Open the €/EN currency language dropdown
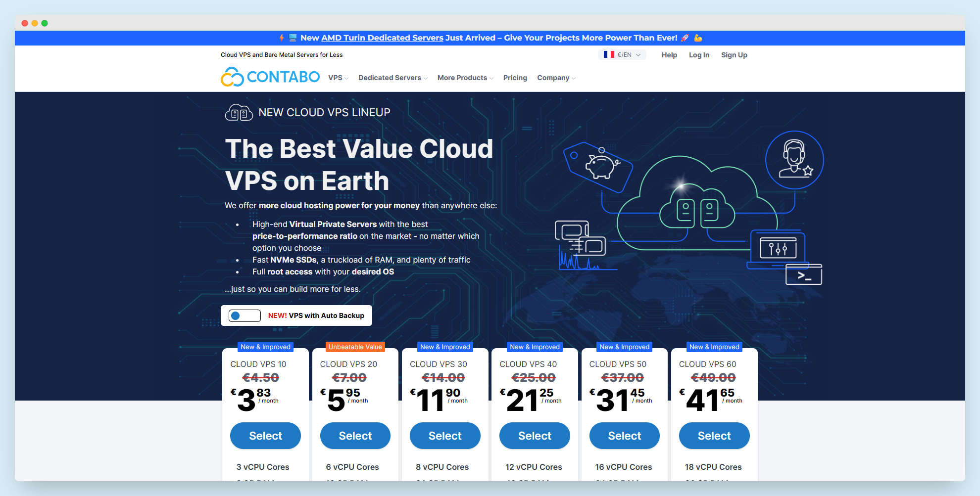 pos(623,55)
